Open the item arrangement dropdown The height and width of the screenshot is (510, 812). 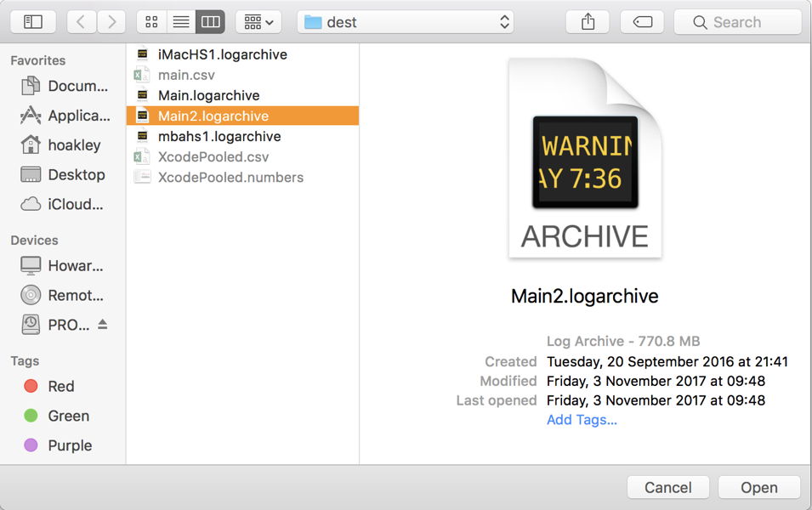[x=258, y=21]
